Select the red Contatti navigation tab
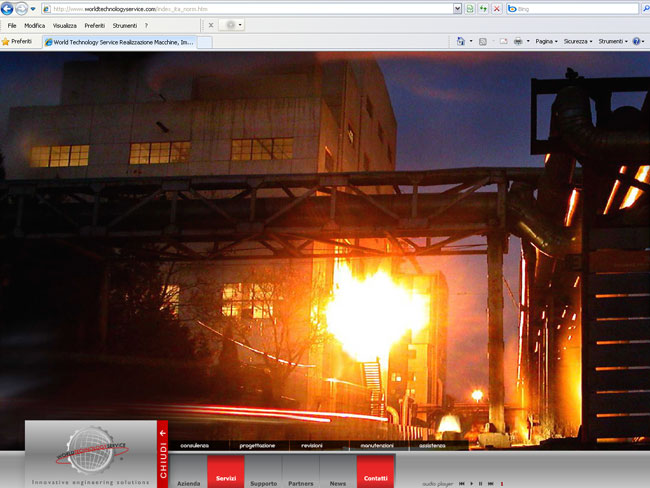650x488 pixels. 376,472
